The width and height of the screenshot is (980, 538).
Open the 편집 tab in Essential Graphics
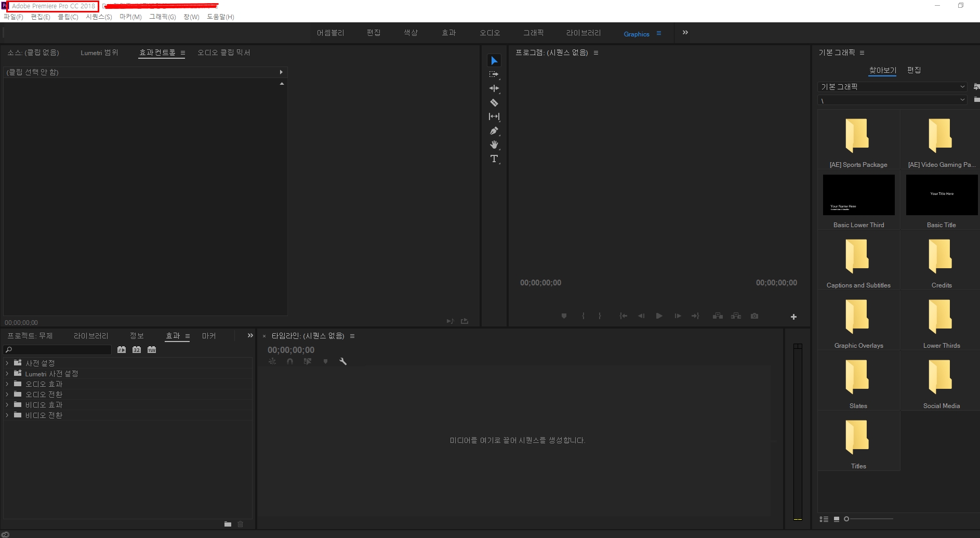coord(914,70)
